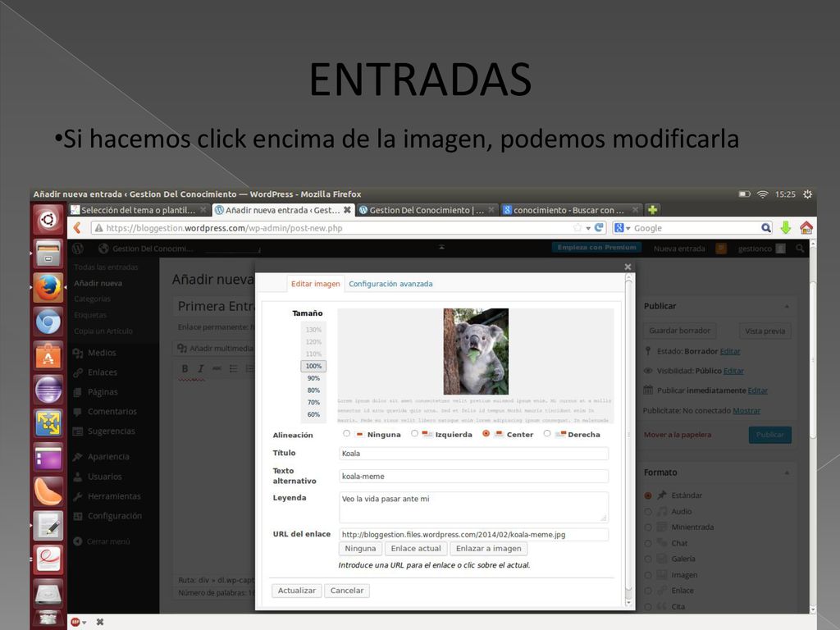Select the 100% size option
This screenshot has width=840, height=630.
pyautogui.click(x=313, y=367)
